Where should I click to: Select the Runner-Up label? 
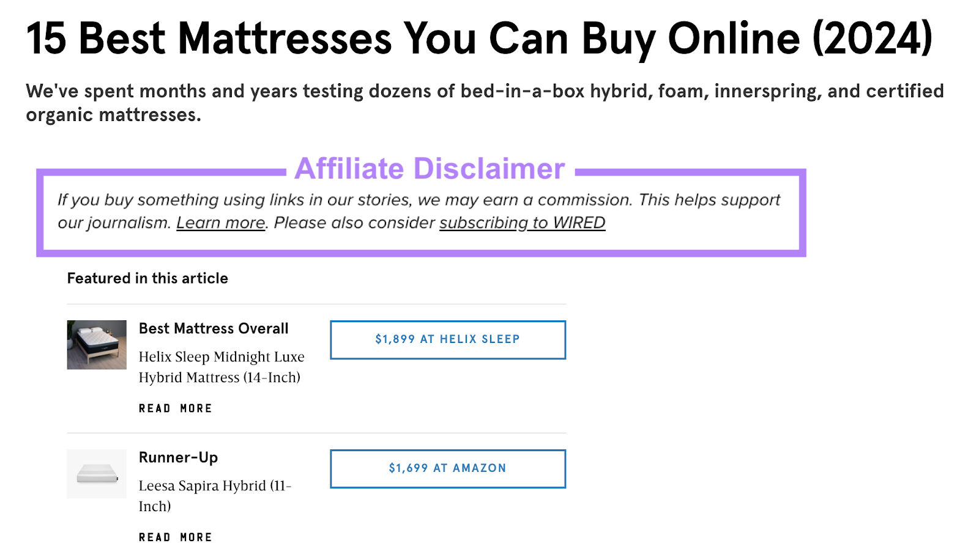(178, 457)
